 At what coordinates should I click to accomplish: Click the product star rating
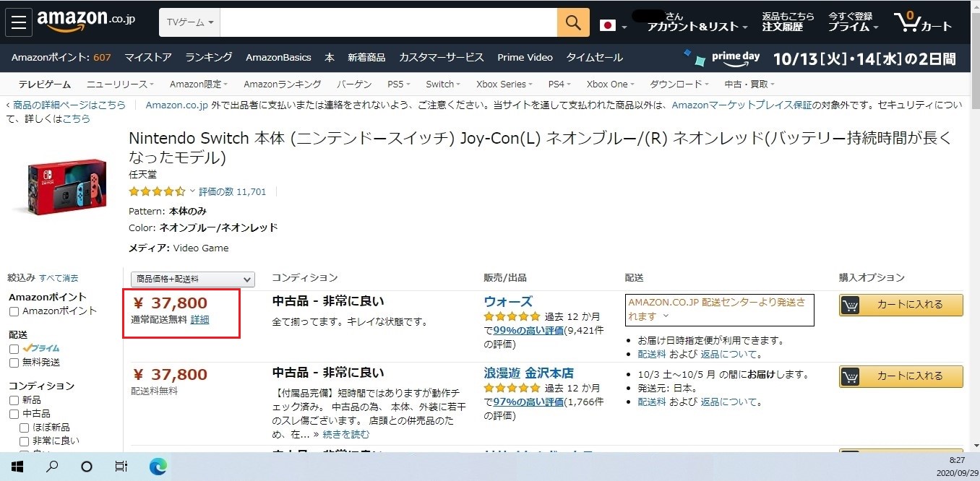(157, 192)
